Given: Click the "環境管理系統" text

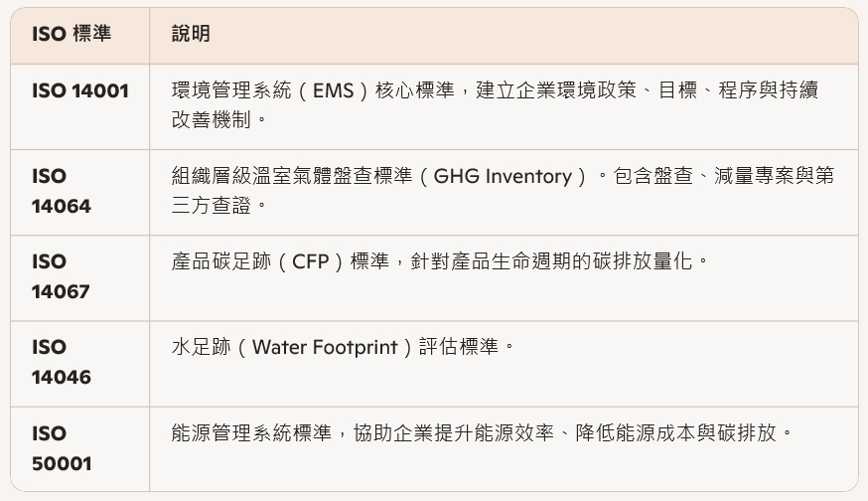Looking at the screenshot, I should [x=230, y=91].
